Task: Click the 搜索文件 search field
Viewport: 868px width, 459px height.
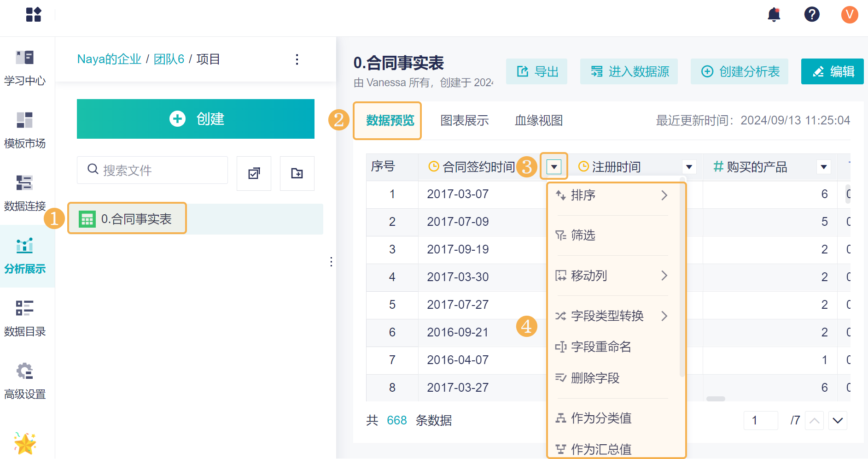Action: point(152,170)
